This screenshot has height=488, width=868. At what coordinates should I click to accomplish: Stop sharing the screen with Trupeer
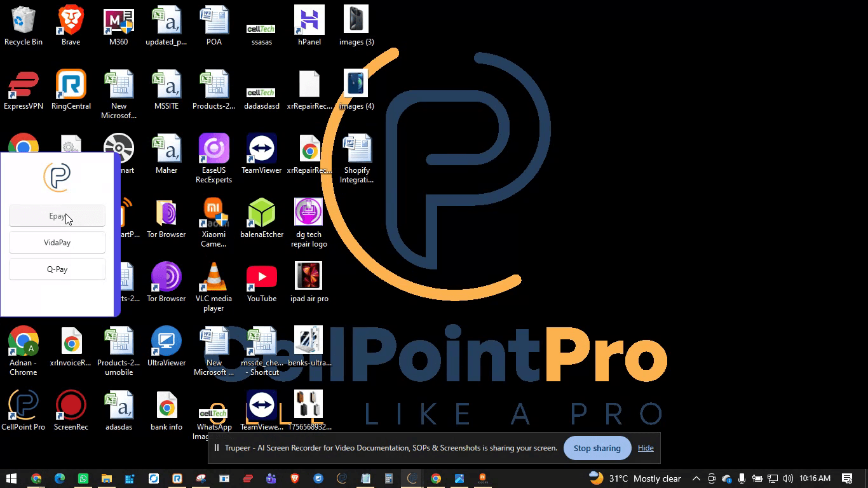tap(597, 448)
